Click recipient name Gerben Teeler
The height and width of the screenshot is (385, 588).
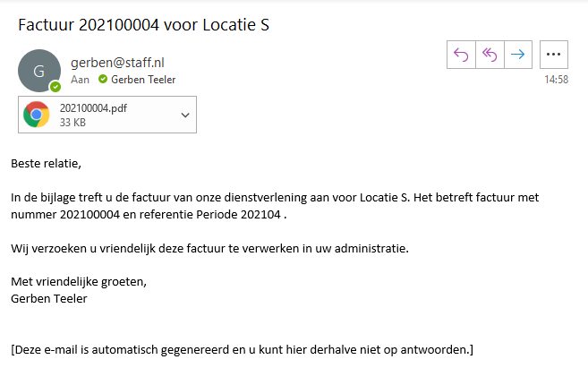pos(143,80)
